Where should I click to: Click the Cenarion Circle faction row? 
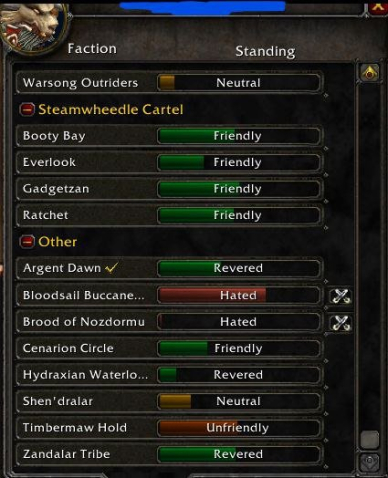tap(169, 348)
